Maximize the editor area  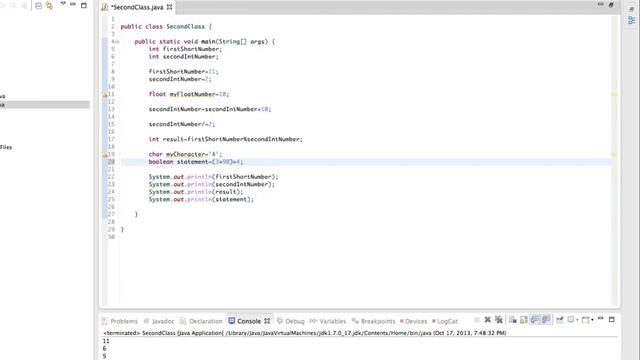click(x=611, y=5)
